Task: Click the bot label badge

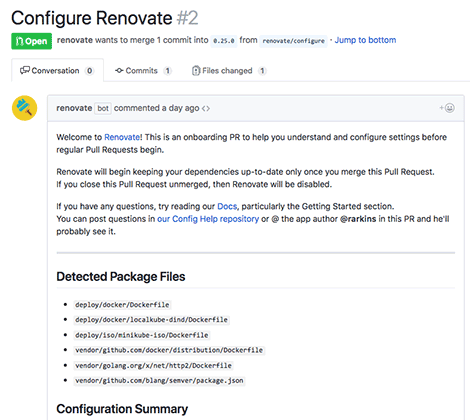Action: pyautogui.click(x=103, y=108)
